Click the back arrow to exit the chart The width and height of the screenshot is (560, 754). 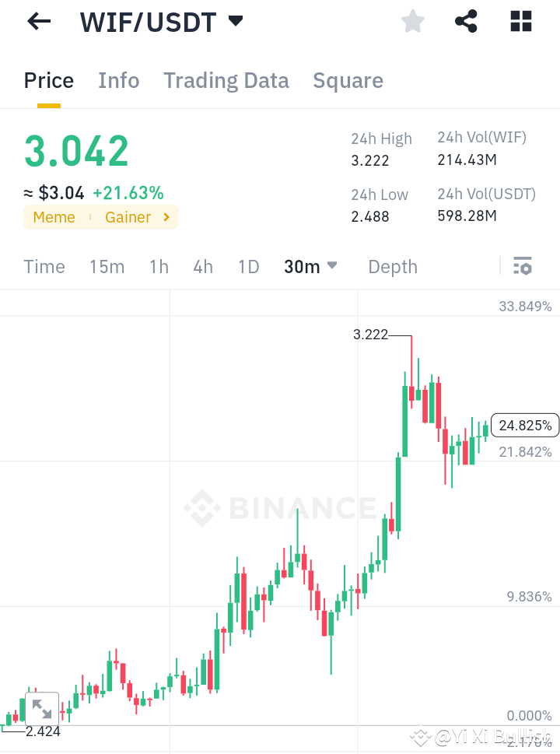(x=38, y=21)
